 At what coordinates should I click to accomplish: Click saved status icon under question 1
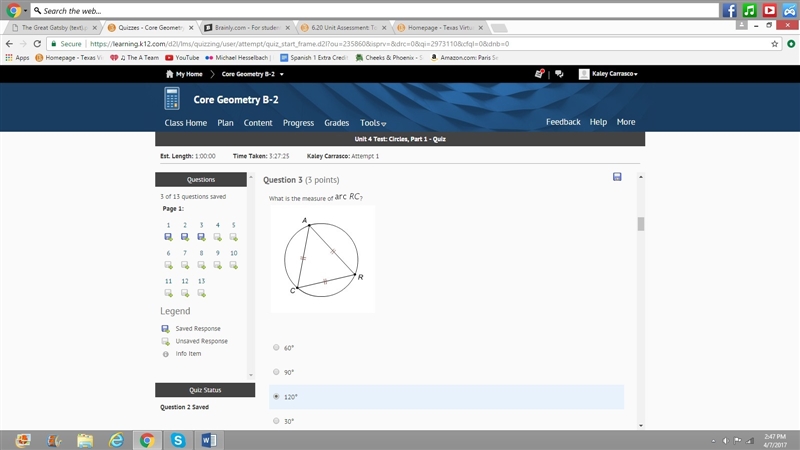pos(168,237)
